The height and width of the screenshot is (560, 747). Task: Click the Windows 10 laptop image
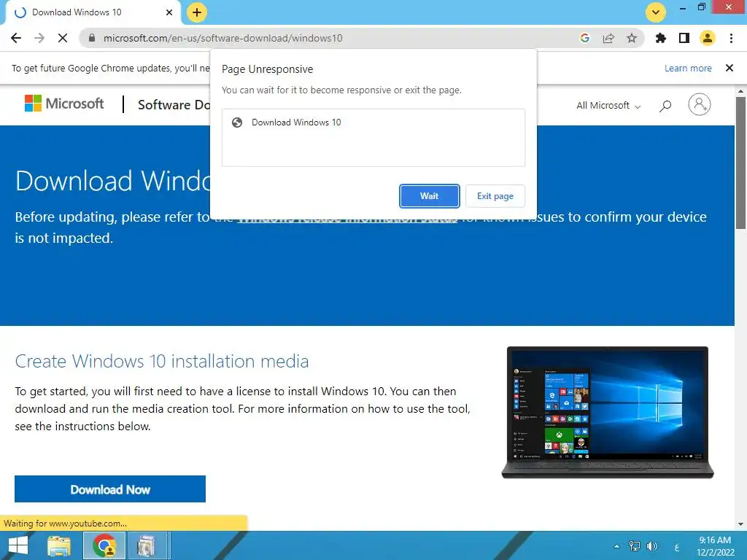click(608, 413)
